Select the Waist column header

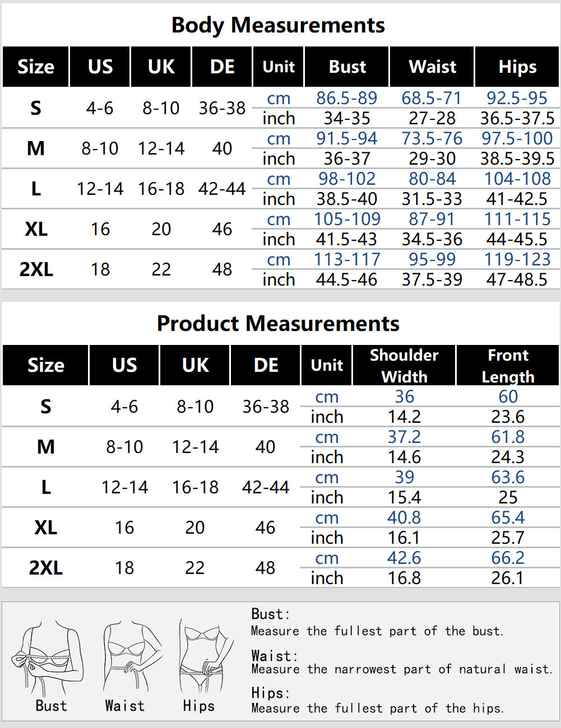pos(432,67)
